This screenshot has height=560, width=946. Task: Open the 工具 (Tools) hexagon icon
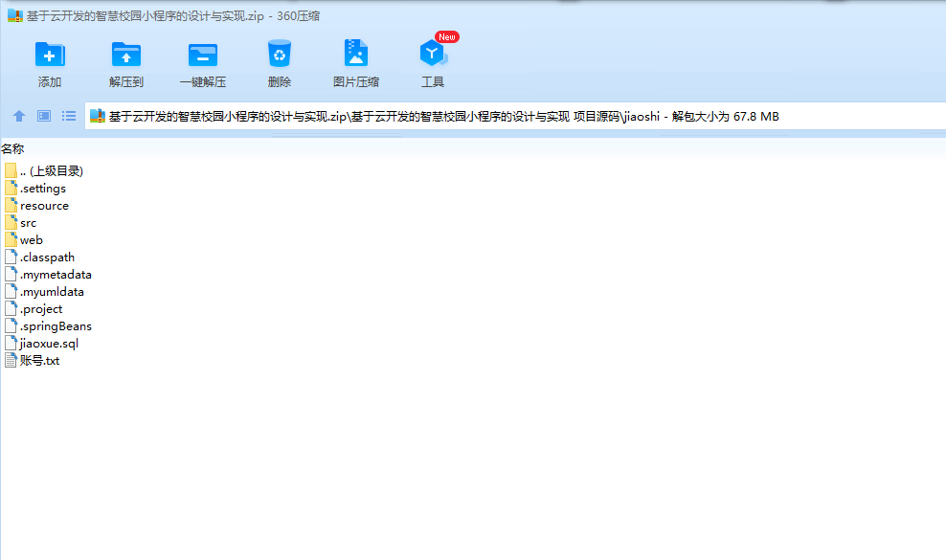433,54
